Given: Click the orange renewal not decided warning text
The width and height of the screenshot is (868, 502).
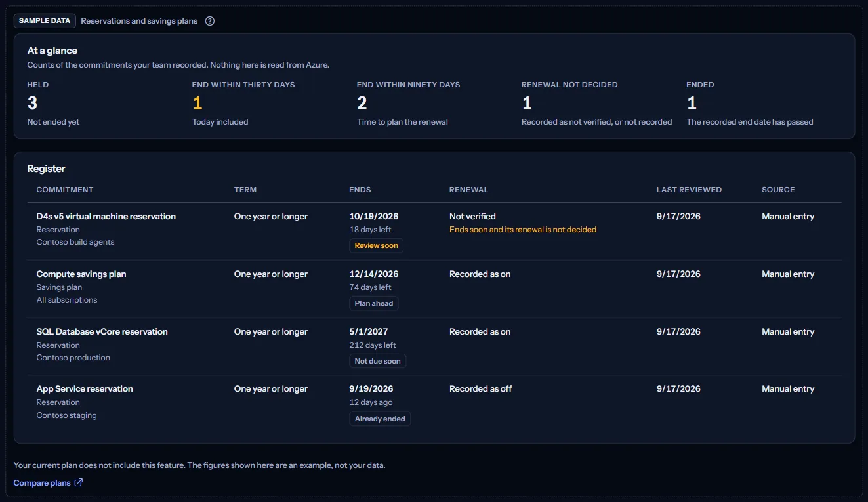Looking at the screenshot, I should 523,230.
